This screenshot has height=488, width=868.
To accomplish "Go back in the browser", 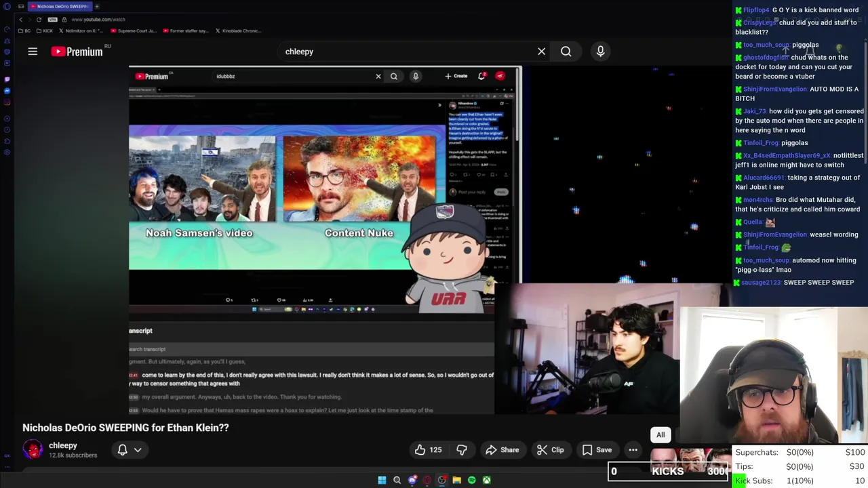I will (x=21, y=19).
